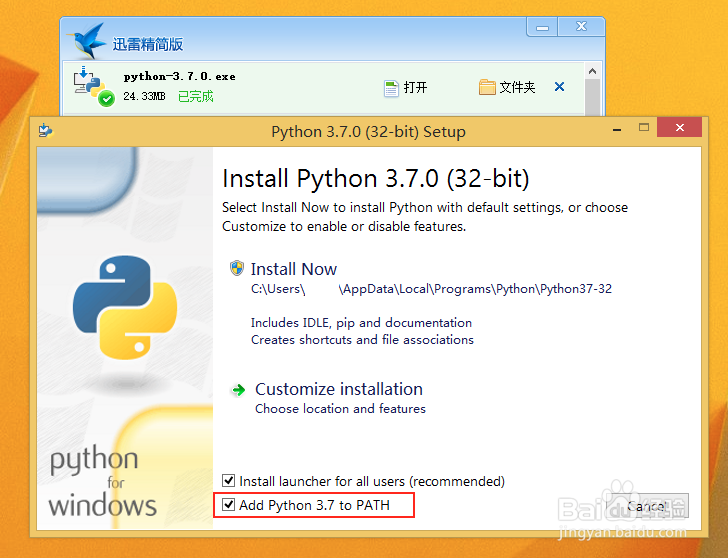Close the Python 3.7.0 Setup window
Image resolution: width=728 pixels, height=558 pixels.
point(679,128)
